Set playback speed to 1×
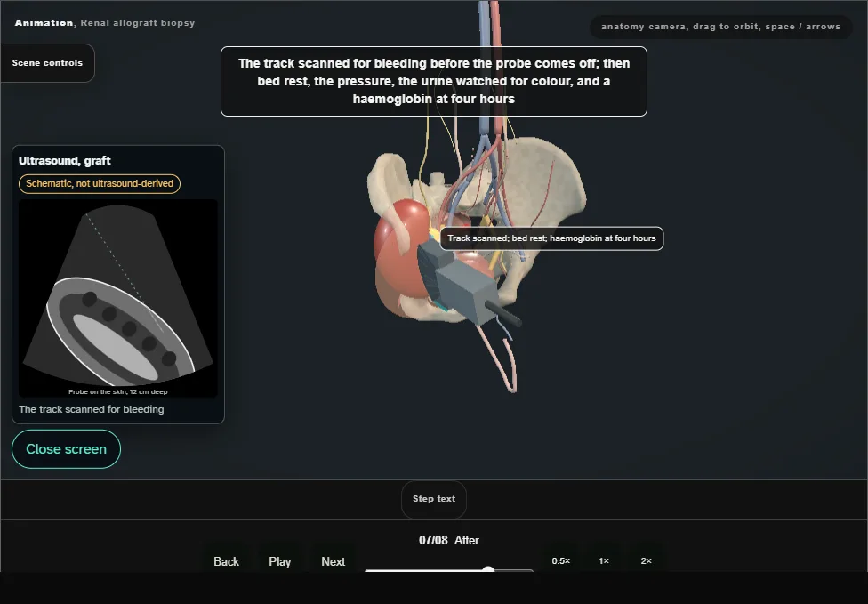The height and width of the screenshot is (604, 868). [603, 560]
